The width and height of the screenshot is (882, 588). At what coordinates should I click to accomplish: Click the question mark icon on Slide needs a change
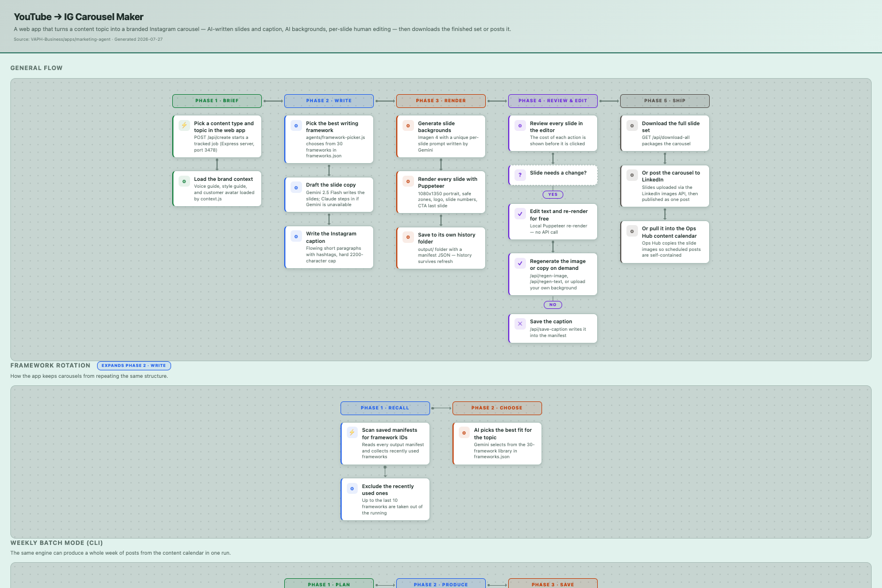tap(520, 175)
